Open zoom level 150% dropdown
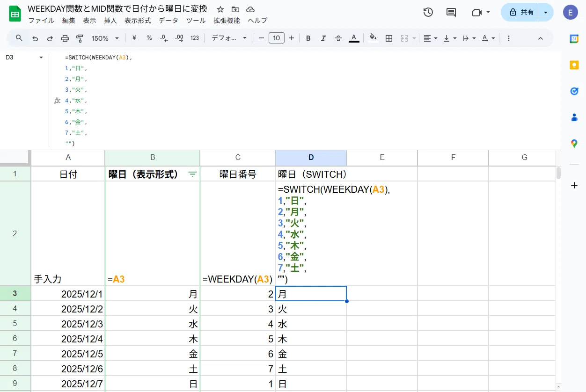 105,38
